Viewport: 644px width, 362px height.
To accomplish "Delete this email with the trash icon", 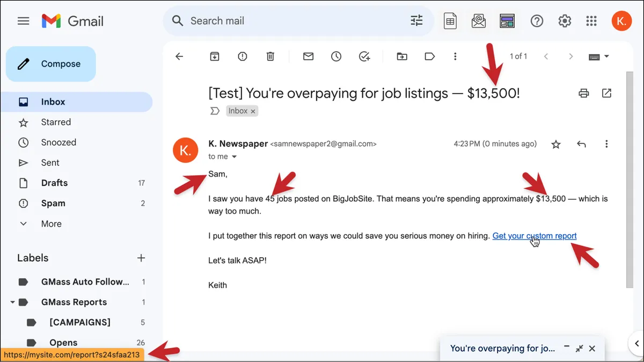I will point(270,56).
